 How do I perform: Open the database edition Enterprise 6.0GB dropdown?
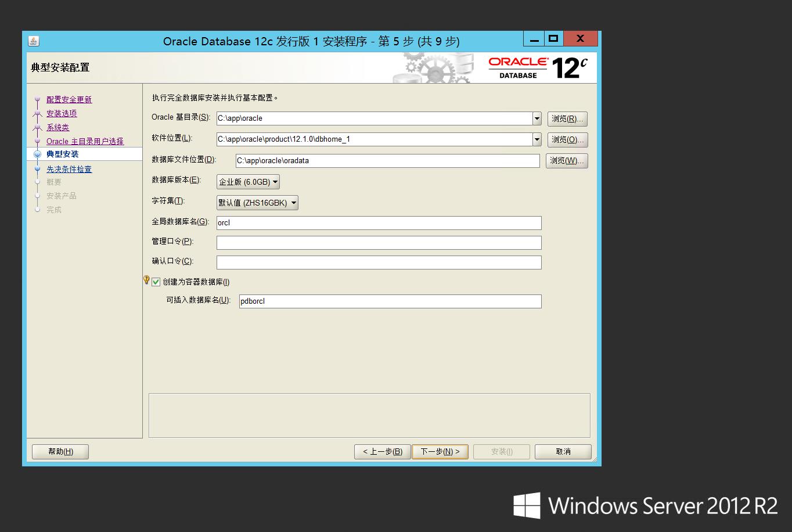point(248,182)
